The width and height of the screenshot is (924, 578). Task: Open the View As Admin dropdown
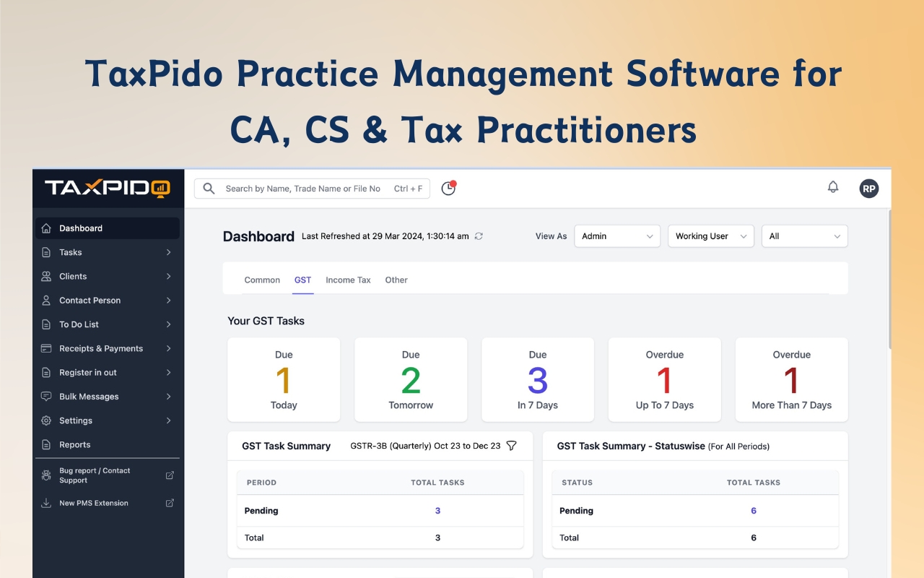pyautogui.click(x=617, y=236)
